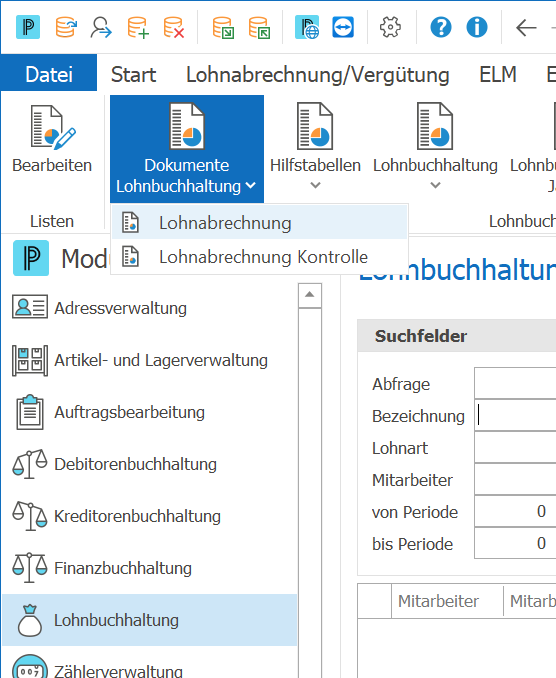This screenshot has height=678, width=556.
Task: Click the Abfrage input field
Action: [x=515, y=383]
